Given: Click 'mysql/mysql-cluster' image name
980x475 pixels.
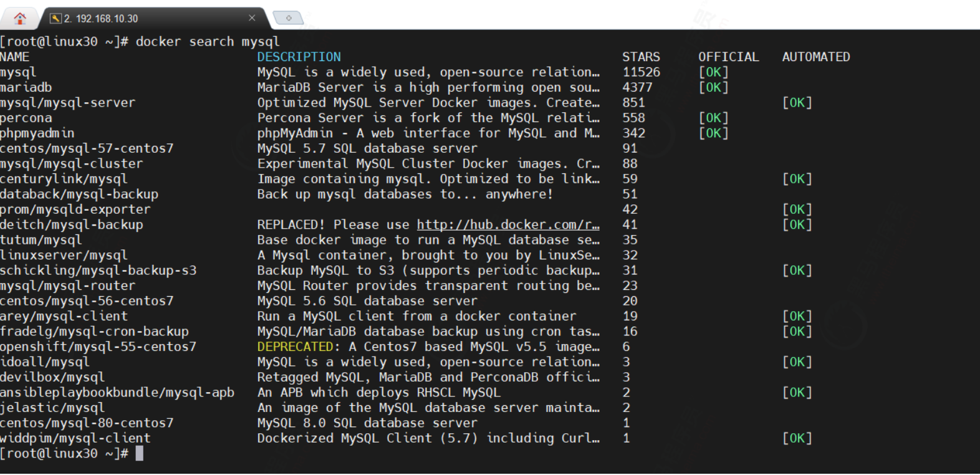Looking at the screenshot, I should click(x=72, y=163).
